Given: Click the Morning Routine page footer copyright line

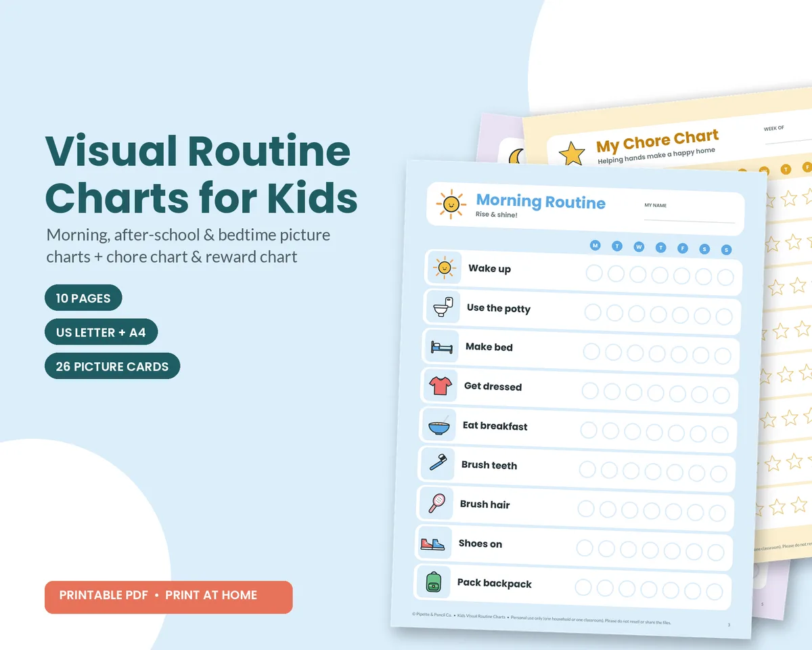Looking at the screenshot, I should (x=541, y=618).
